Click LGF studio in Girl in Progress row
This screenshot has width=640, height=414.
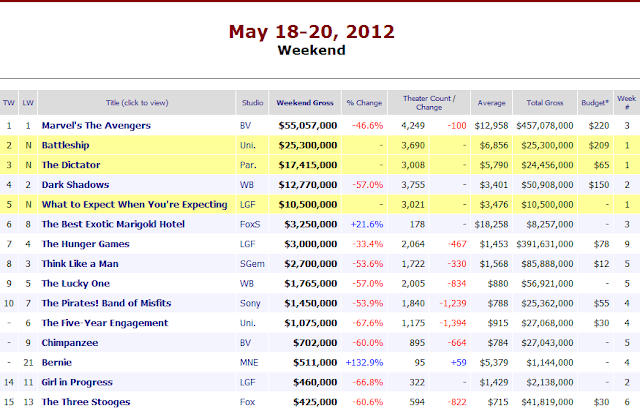pyautogui.click(x=247, y=382)
